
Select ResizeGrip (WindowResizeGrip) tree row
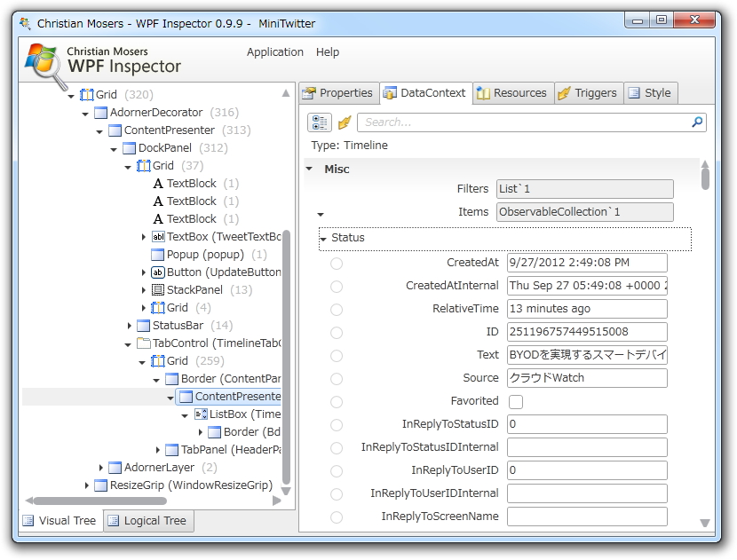click(x=184, y=485)
